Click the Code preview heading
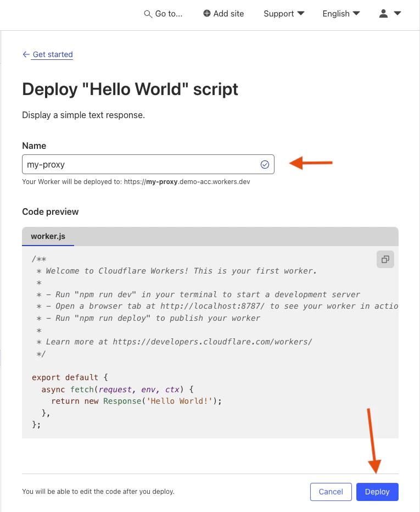Image resolution: width=420 pixels, height=512 pixels. pyautogui.click(x=51, y=212)
